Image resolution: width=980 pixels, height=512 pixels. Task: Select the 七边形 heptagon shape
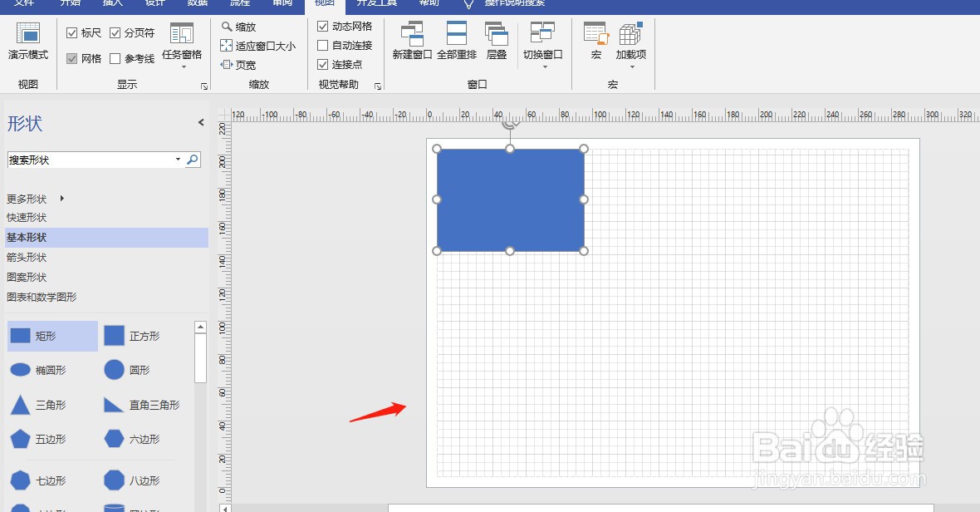click(38, 480)
